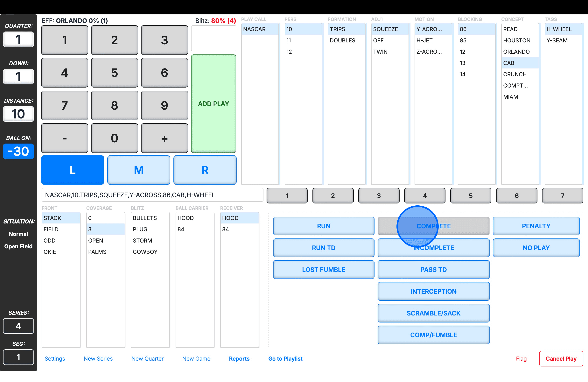Click the Cancel Play button
This screenshot has height=382, width=588.
click(x=561, y=358)
